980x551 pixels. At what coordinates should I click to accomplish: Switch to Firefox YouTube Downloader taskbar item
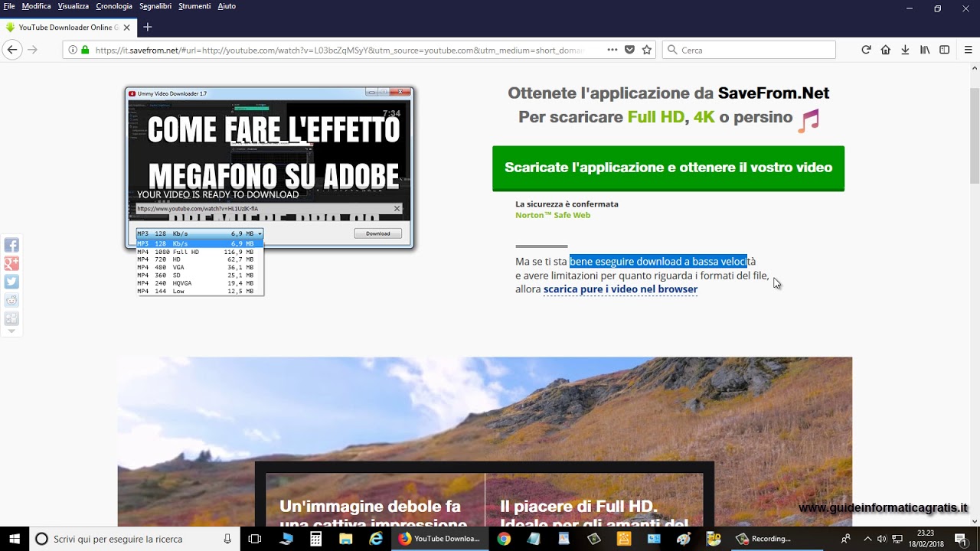point(439,539)
